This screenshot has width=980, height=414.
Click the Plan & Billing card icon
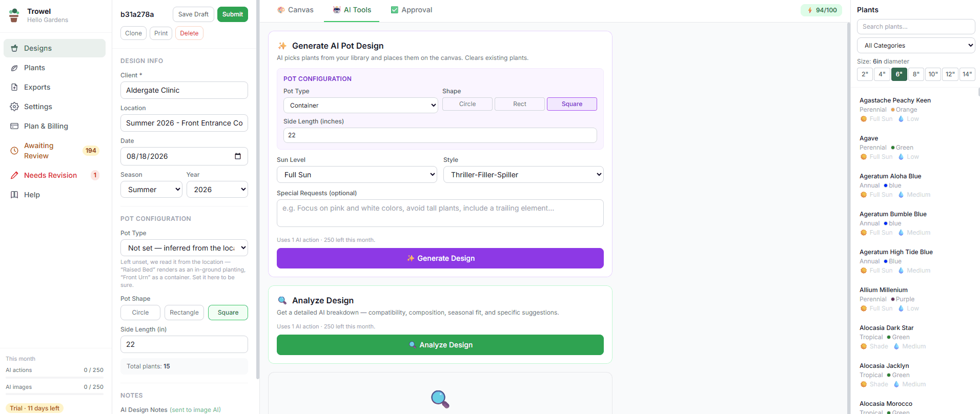click(x=14, y=126)
